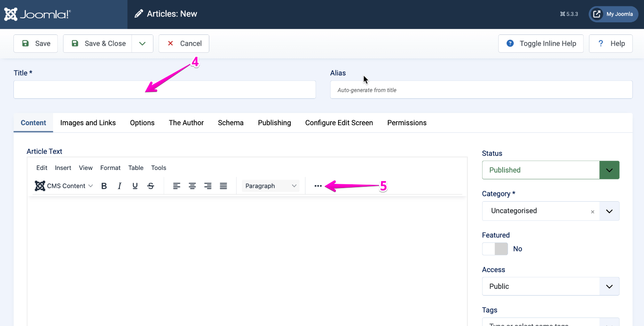This screenshot has height=326, width=644.
Task: Click the Bold formatting icon
Action: pyautogui.click(x=104, y=186)
